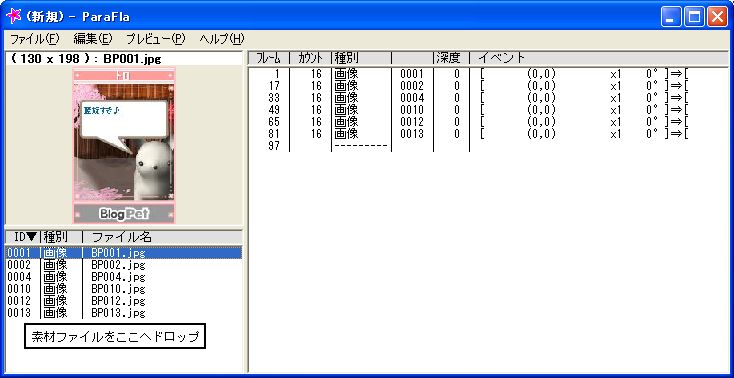Viewport: 734px width, 378px height.
Task: Maximize the ParaFla window
Action: pos(694,17)
